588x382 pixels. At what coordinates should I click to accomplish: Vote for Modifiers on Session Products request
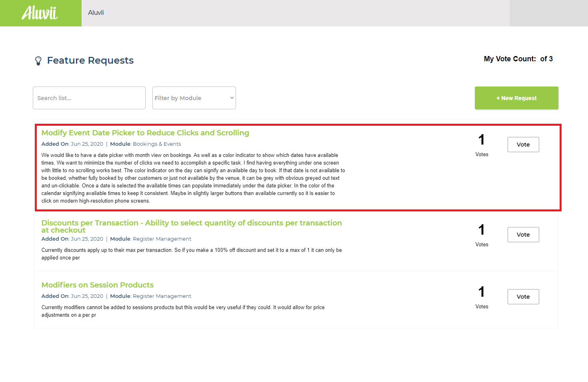coord(523,297)
